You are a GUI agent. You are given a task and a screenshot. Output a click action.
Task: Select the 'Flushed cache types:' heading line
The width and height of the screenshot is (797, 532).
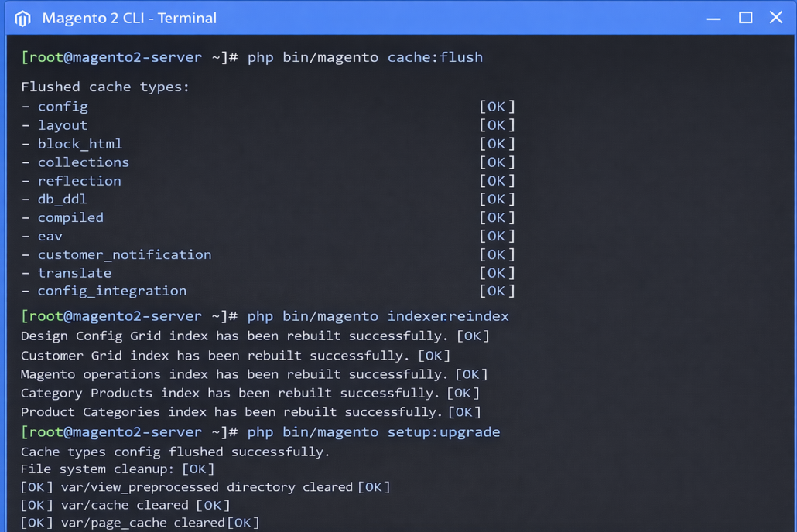click(x=105, y=87)
